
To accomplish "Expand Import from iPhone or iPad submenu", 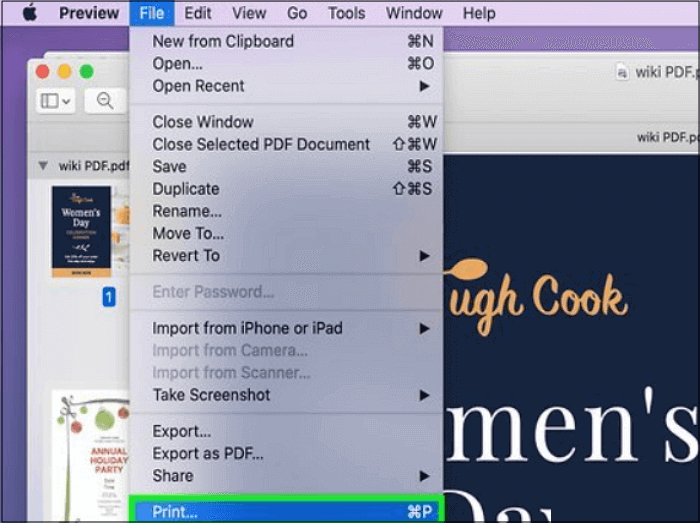I will (x=286, y=328).
